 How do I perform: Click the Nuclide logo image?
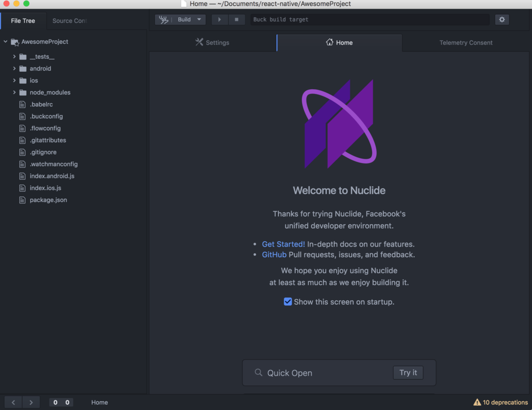coord(339,124)
